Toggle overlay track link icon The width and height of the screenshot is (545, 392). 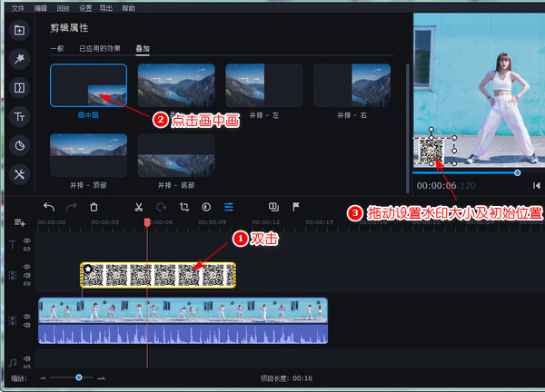pyautogui.click(x=27, y=284)
